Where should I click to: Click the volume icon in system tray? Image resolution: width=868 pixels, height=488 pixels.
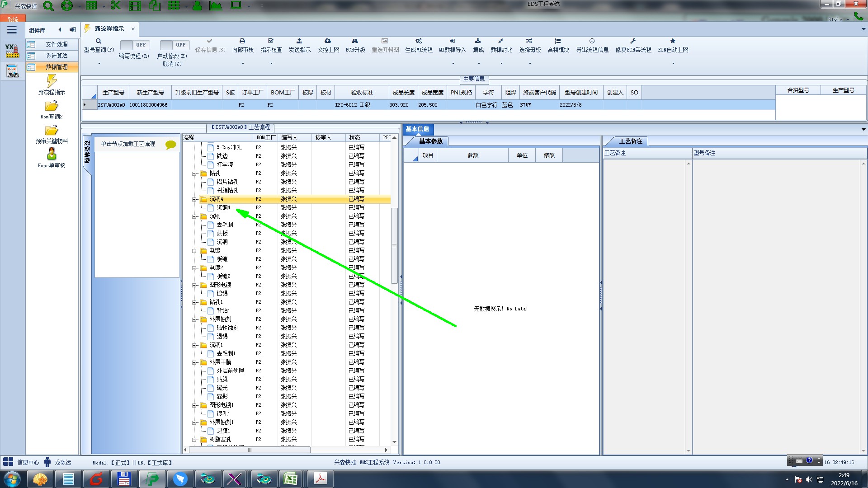[x=809, y=479]
